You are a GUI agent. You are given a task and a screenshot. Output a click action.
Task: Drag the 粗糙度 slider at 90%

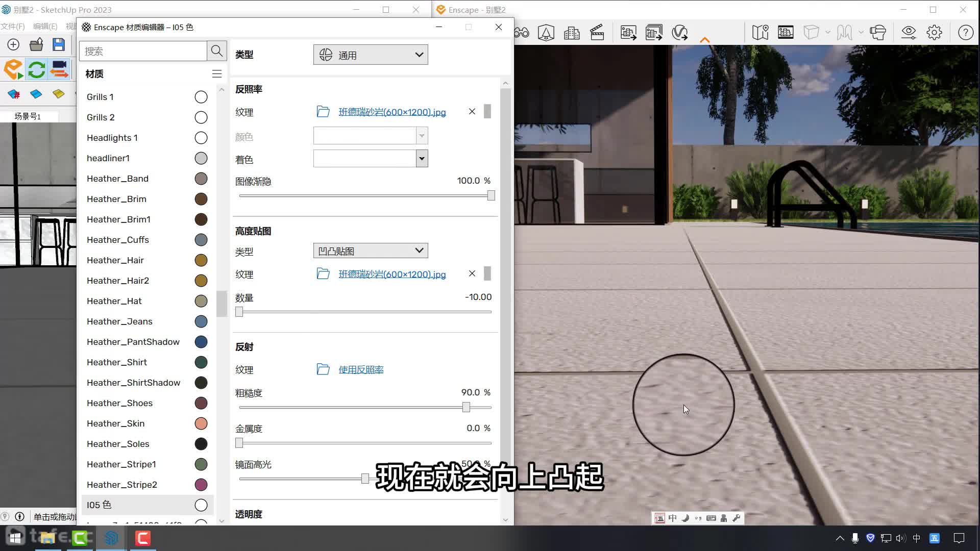tap(467, 407)
